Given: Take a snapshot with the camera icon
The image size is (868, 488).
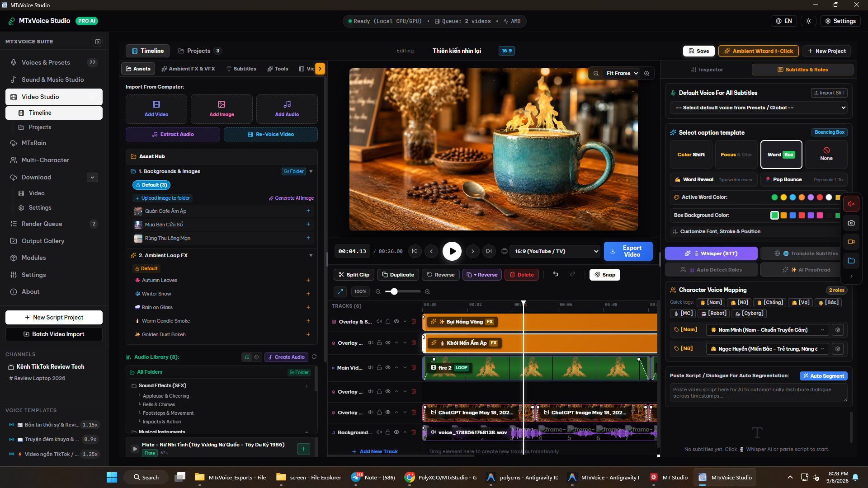Looking at the screenshot, I should click(x=851, y=223).
